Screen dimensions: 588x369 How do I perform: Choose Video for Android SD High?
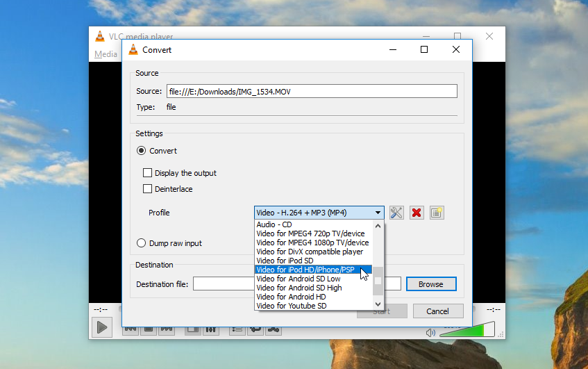[x=314, y=288]
